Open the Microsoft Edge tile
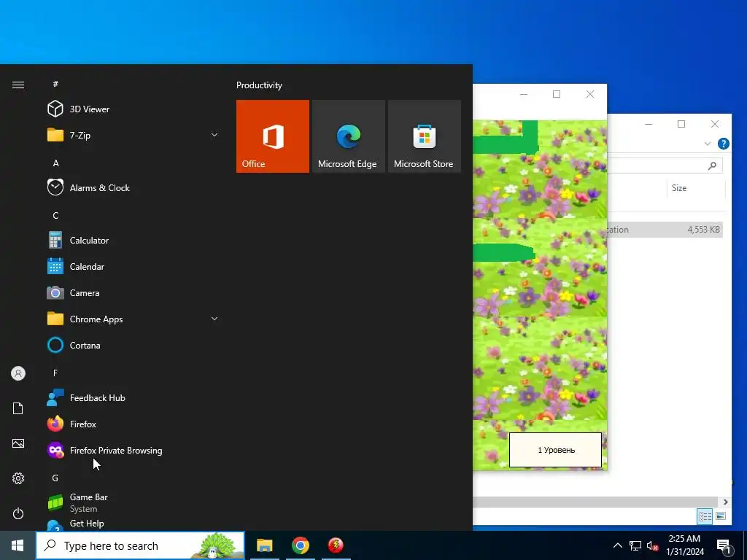Viewport: 747px width, 560px height. (348, 136)
